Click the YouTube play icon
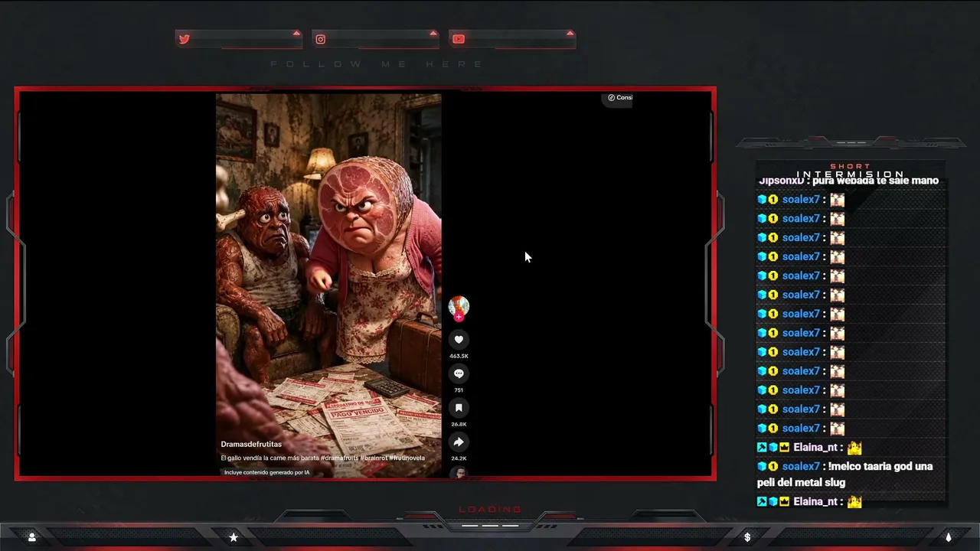 tap(459, 39)
